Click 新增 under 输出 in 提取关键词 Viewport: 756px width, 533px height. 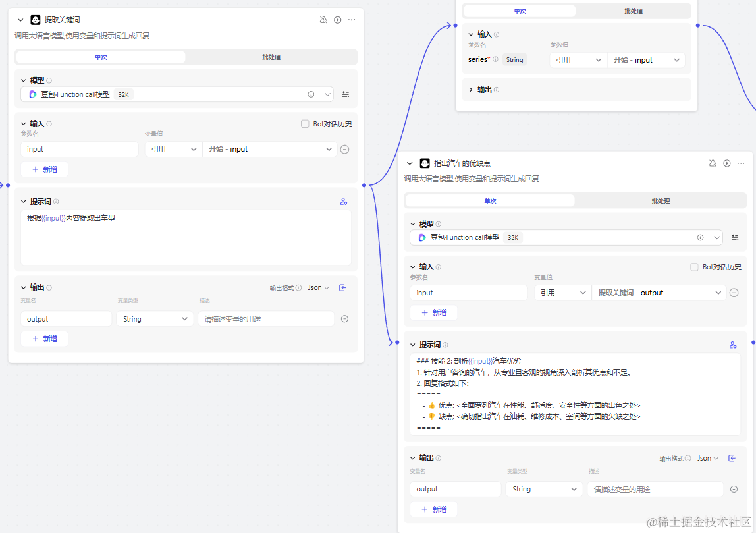pyautogui.click(x=44, y=339)
